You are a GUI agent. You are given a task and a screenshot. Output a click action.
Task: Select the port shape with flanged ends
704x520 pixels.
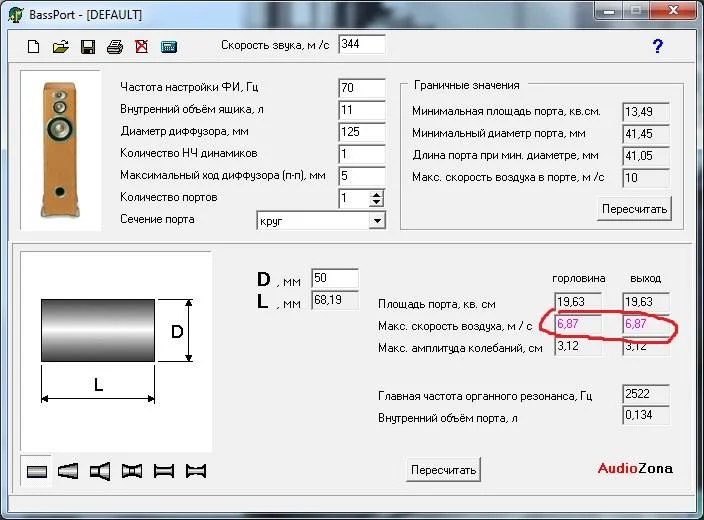(164, 471)
